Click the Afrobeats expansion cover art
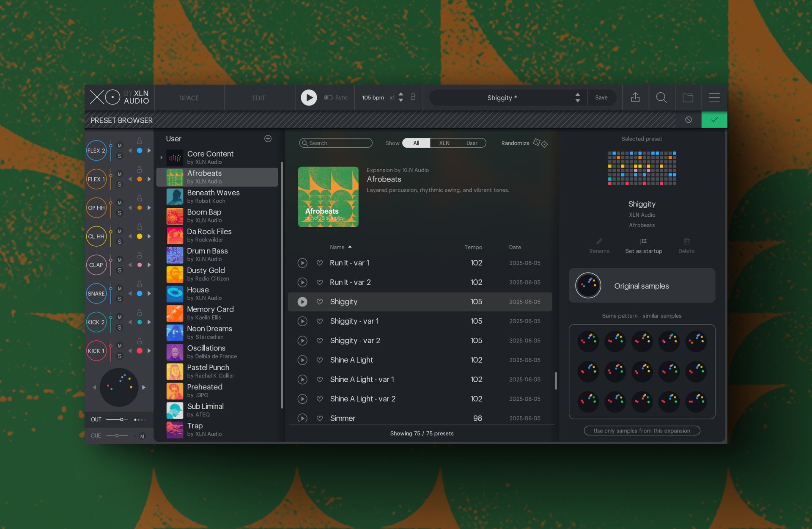The height and width of the screenshot is (529, 812). pyautogui.click(x=328, y=197)
